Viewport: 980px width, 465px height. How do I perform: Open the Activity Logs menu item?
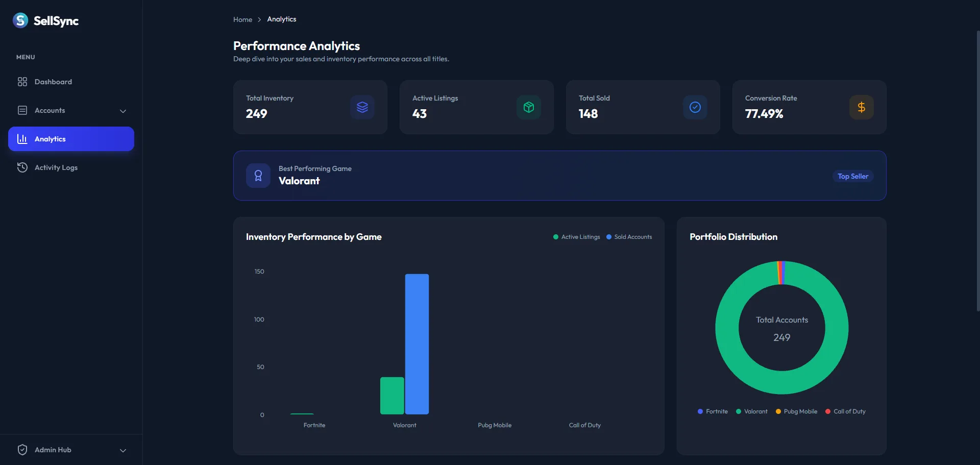[71, 167]
